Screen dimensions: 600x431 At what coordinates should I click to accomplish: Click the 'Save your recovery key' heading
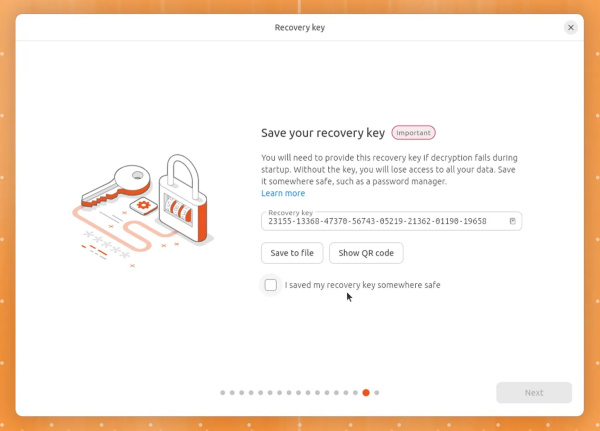(x=322, y=133)
